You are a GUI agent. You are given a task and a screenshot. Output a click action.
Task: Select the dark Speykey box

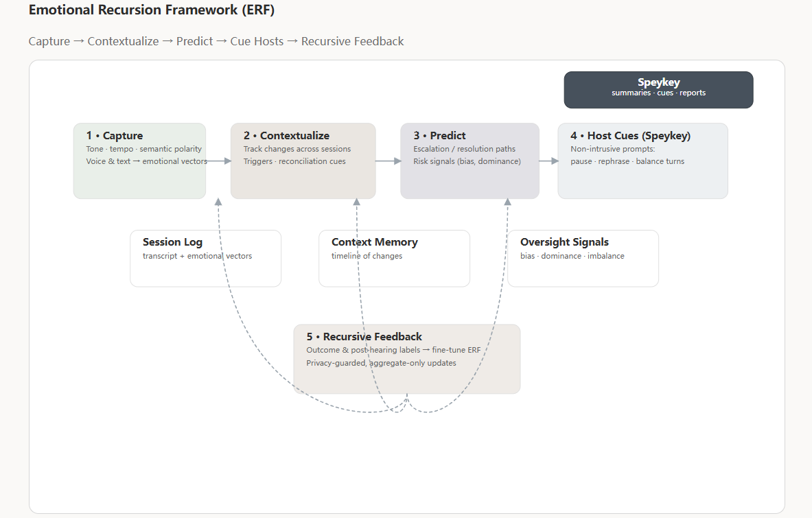click(x=658, y=89)
